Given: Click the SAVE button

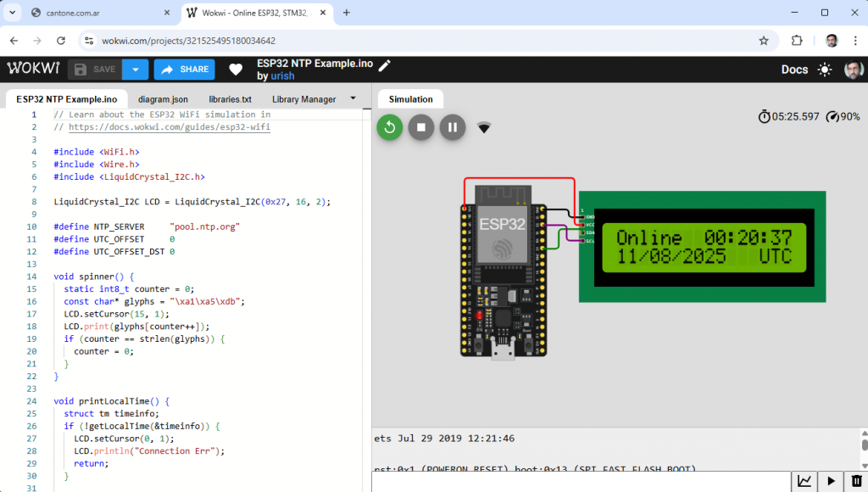Looking at the screenshot, I should point(95,70).
